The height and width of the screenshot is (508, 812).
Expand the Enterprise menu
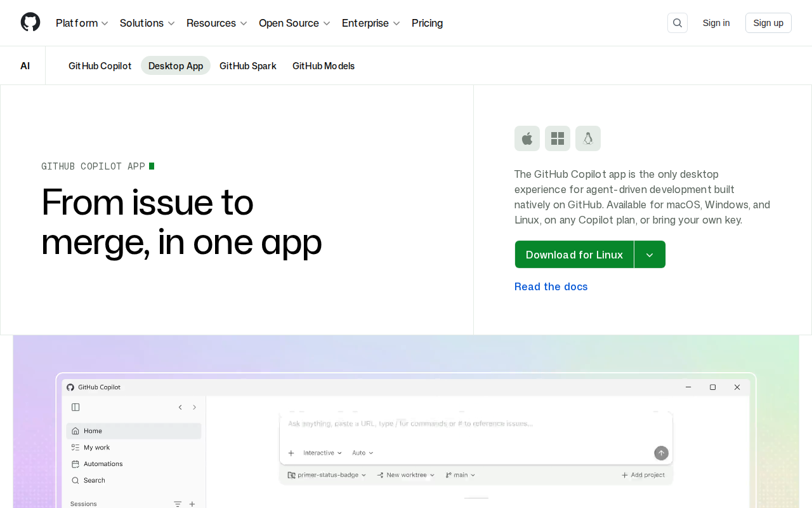(371, 23)
